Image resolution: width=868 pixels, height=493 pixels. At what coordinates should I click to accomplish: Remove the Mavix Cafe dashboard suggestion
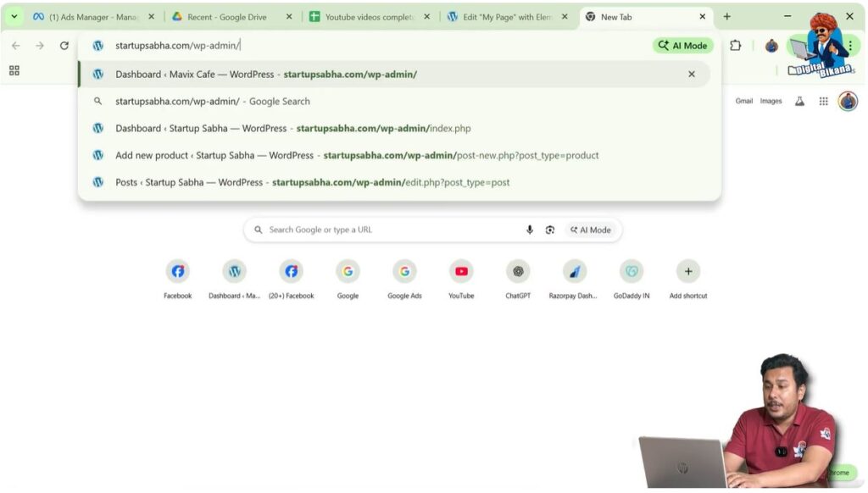(692, 74)
